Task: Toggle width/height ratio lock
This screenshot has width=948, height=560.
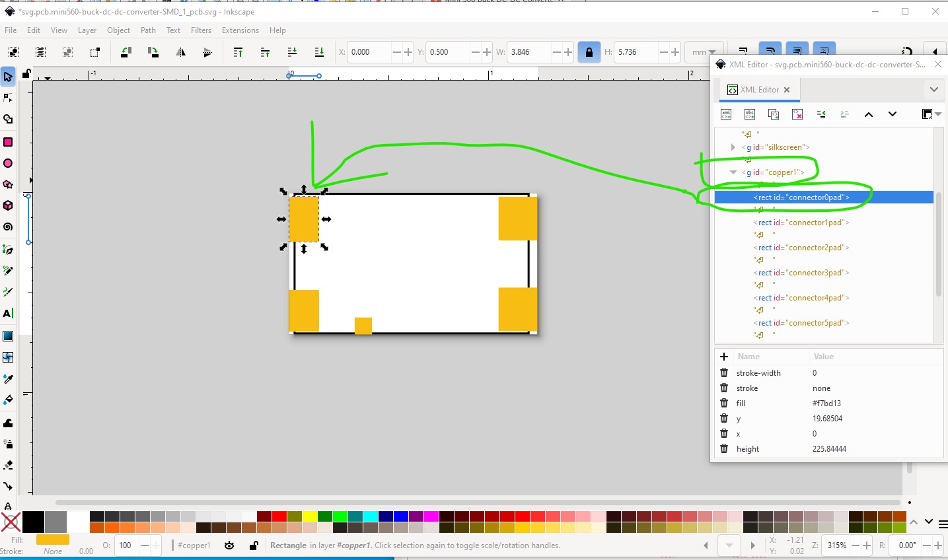Action: point(589,52)
